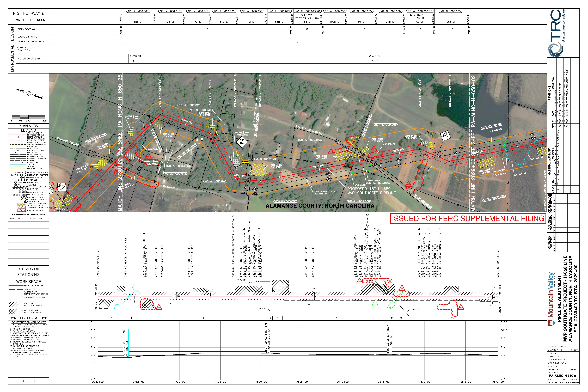
Task: Click the CLASS LOCATION / HCA row label
Action: click(30, 41)
